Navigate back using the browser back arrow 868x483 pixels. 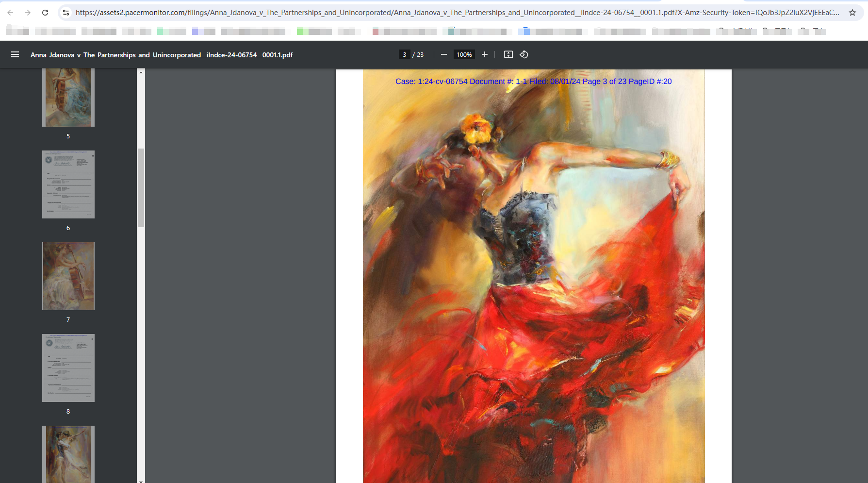[10, 12]
